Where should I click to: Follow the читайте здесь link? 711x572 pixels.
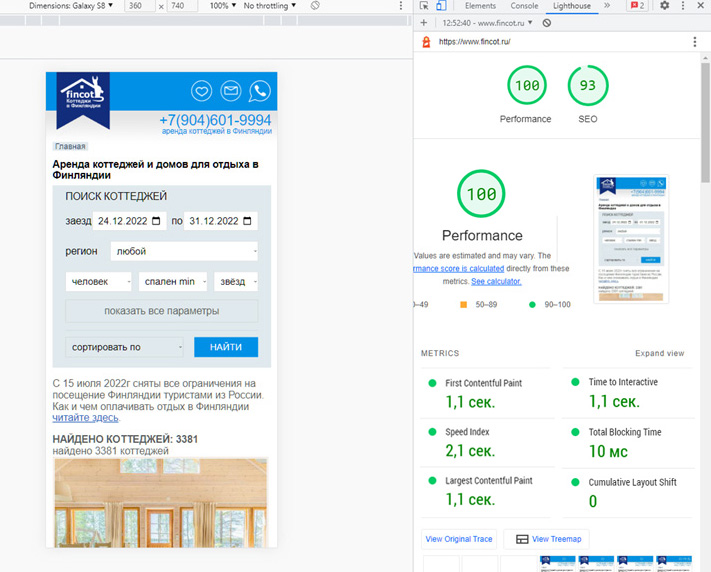pos(85,418)
